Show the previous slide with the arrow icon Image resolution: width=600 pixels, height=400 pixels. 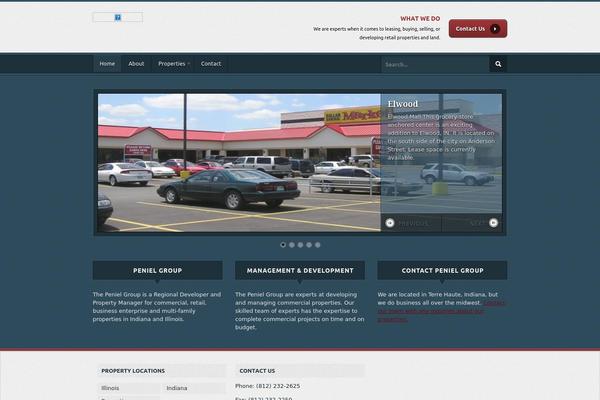pos(390,223)
